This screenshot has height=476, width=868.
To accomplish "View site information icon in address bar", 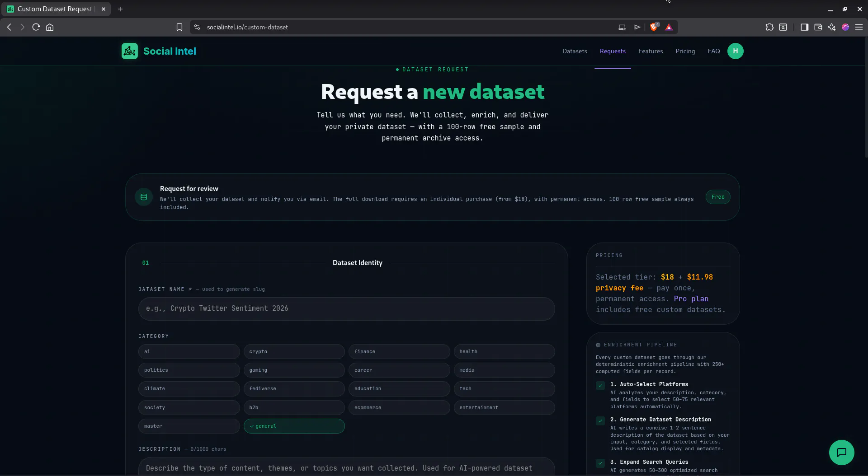I will [197, 27].
